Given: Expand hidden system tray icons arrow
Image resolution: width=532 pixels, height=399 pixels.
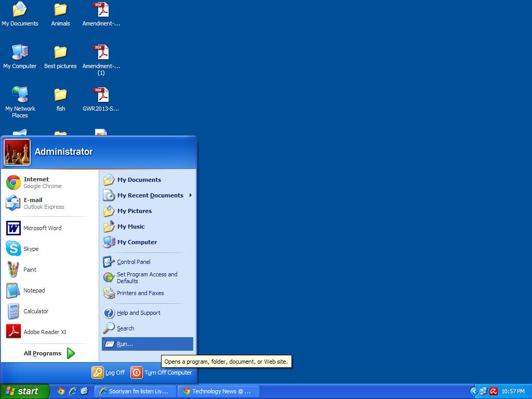Looking at the screenshot, I should tap(474, 392).
